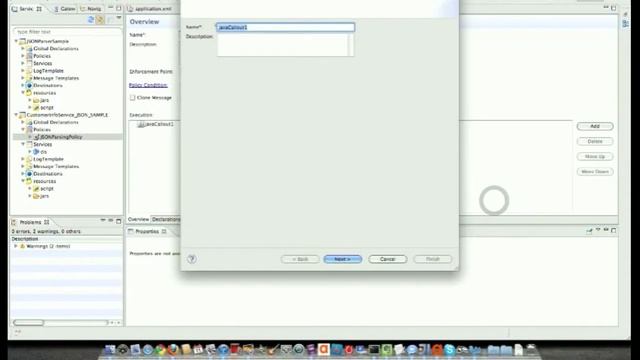
Task: Open the Calendar icon in the Dock
Action: tap(198, 349)
